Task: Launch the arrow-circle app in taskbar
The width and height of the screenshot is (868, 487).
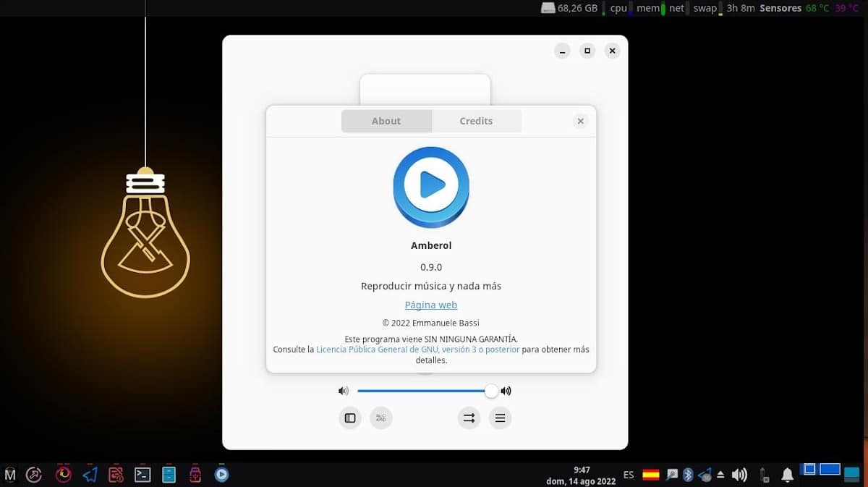Action: tap(34, 475)
